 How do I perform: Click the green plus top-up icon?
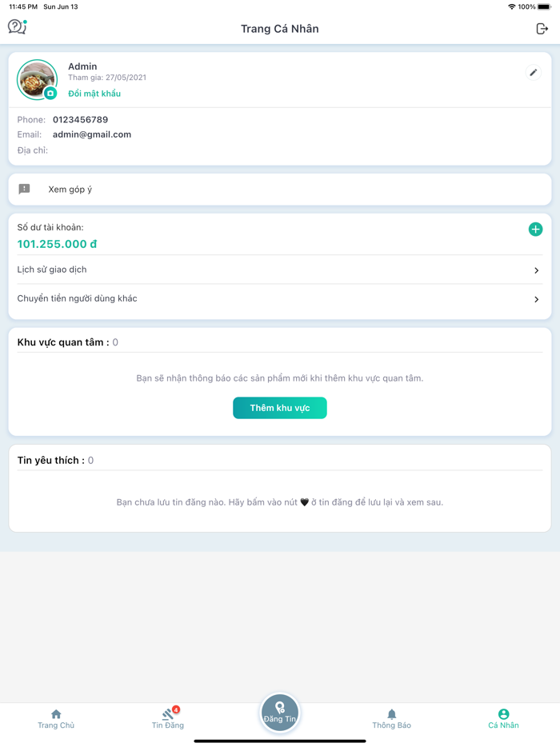click(x=535, y=230)
